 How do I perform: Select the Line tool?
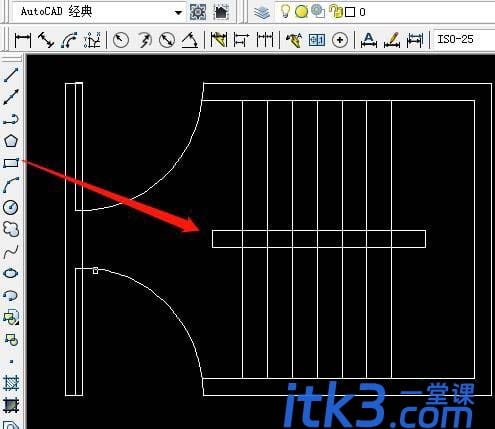pos(11,74)
